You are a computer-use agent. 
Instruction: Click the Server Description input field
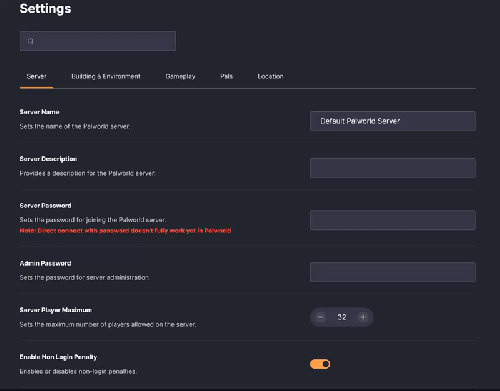(x=393, y=168)
